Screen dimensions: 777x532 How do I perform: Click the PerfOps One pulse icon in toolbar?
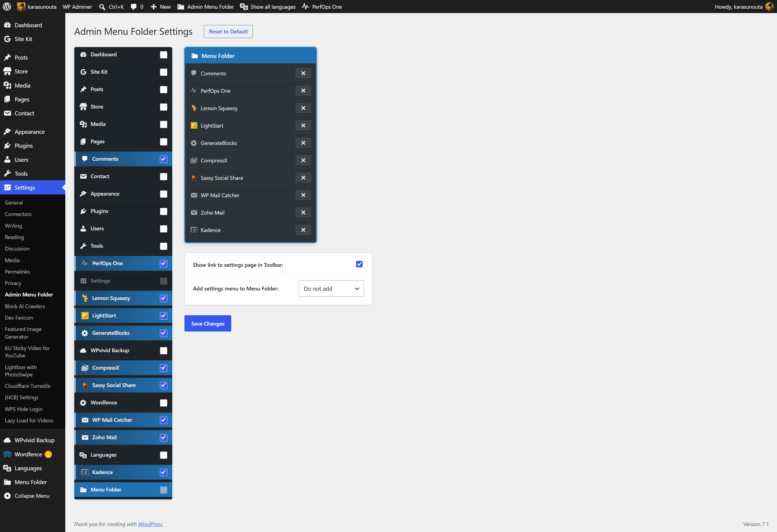(305, 6)
